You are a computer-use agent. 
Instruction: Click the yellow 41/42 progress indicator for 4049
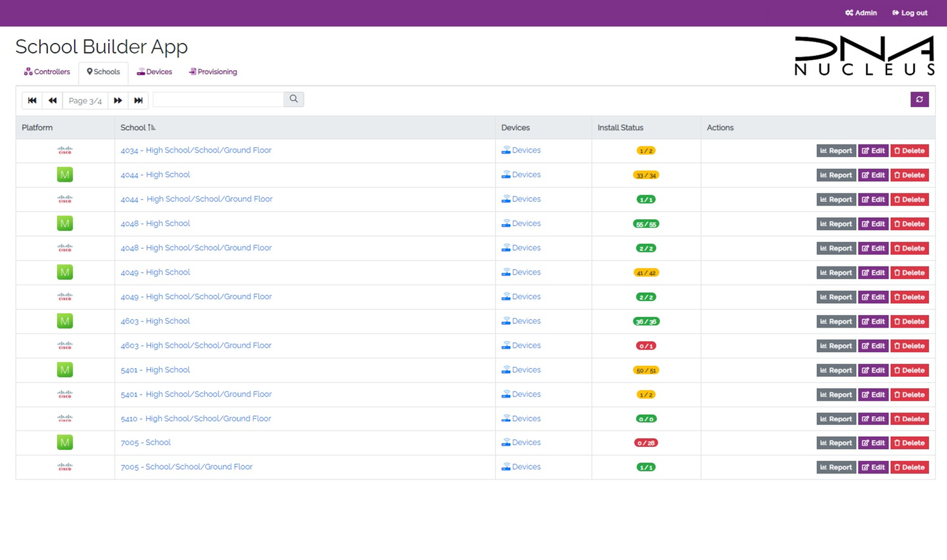645,272
